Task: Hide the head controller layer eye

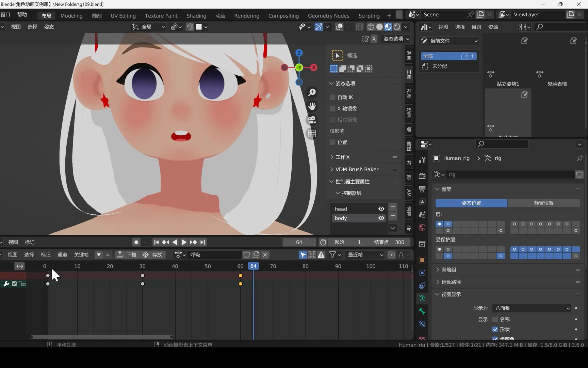Action: [x=381, y=209]
